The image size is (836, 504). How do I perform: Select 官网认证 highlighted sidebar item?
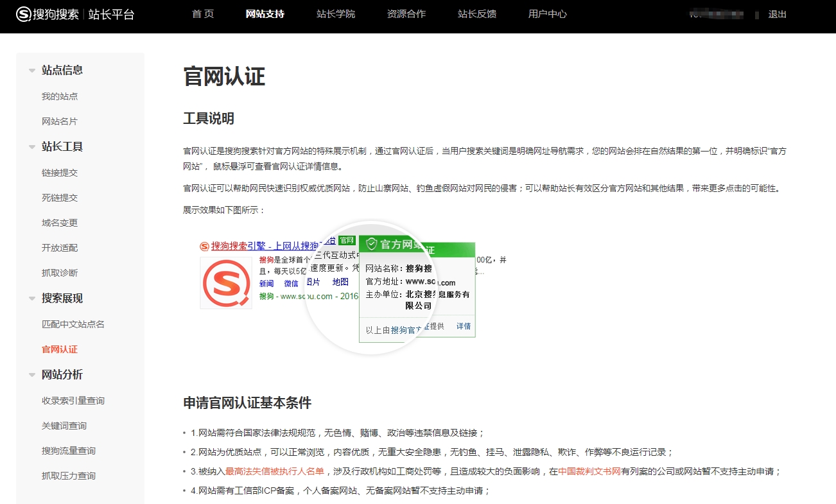click(60, 349)
